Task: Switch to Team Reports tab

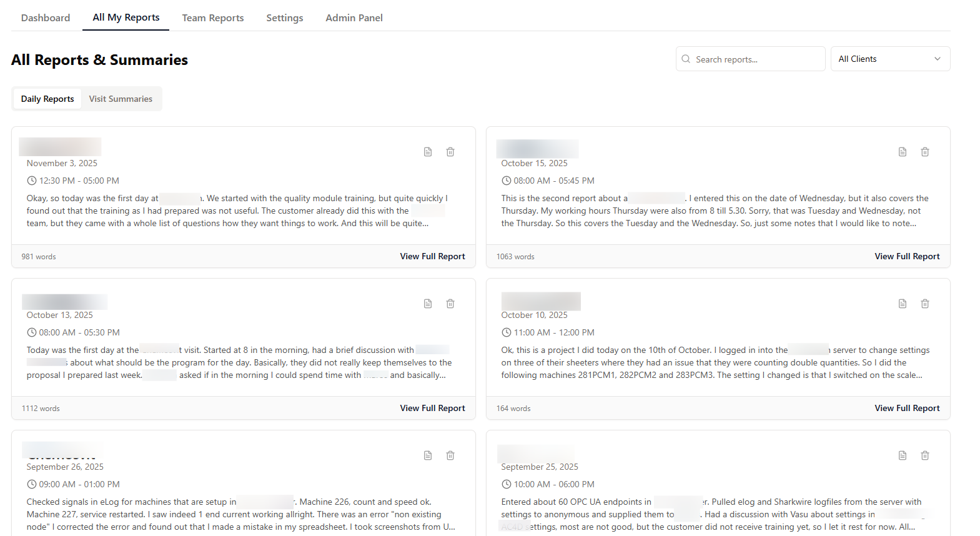Action: (213, 17)
